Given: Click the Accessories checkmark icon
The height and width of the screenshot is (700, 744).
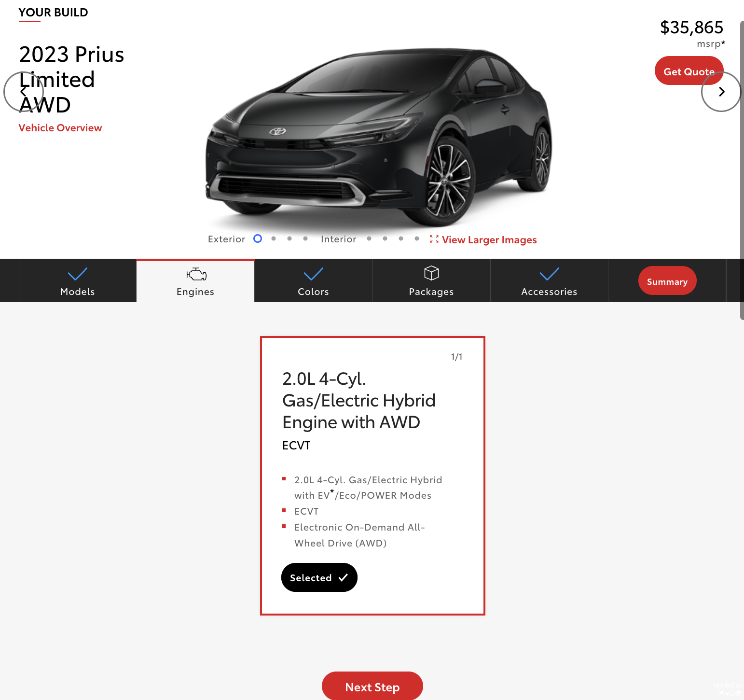Looking at the screenshot, I should tap(549, 274).
